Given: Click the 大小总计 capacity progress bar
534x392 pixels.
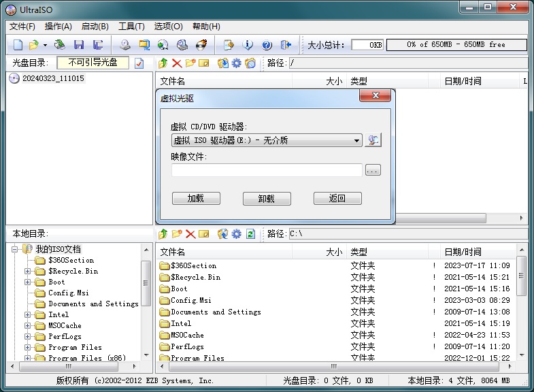Looking at the screenshot, I should (x=456, y=45).
